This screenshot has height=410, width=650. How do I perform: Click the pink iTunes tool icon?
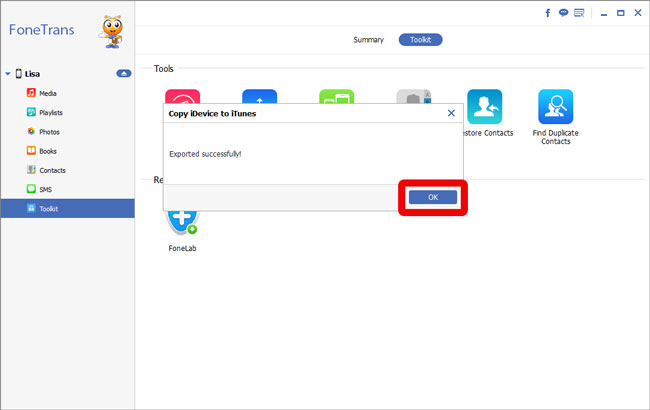coord(182,96)
